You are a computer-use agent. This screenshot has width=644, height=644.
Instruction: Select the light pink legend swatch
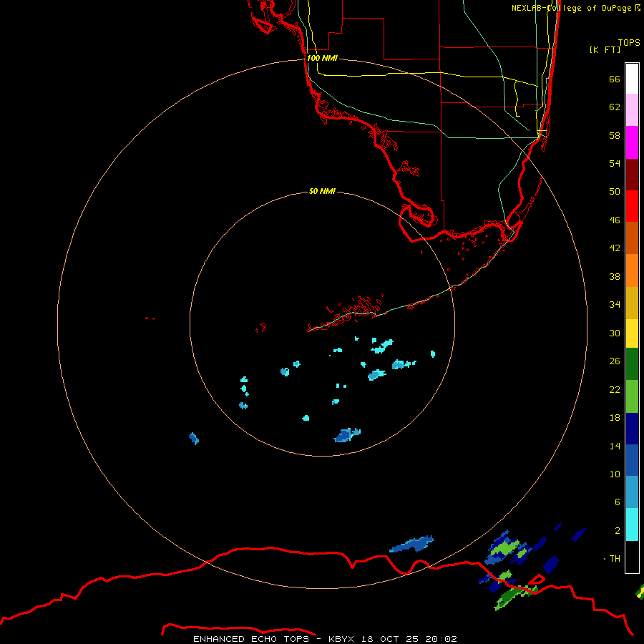tap(632, 109)
